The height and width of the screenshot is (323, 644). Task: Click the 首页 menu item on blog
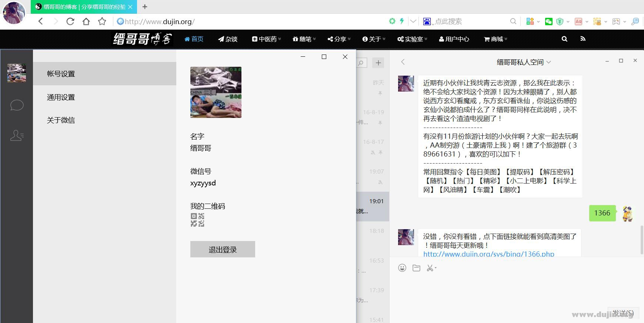194,39
